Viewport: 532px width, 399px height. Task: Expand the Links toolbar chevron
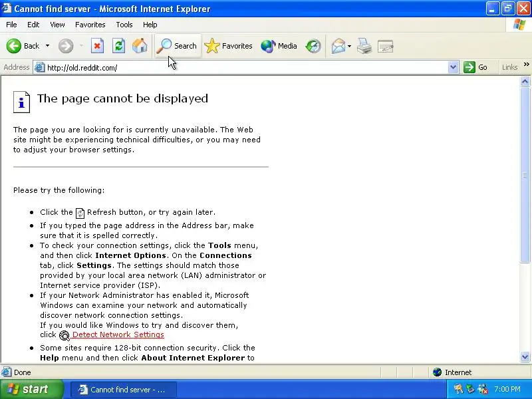tap(526, 64)
